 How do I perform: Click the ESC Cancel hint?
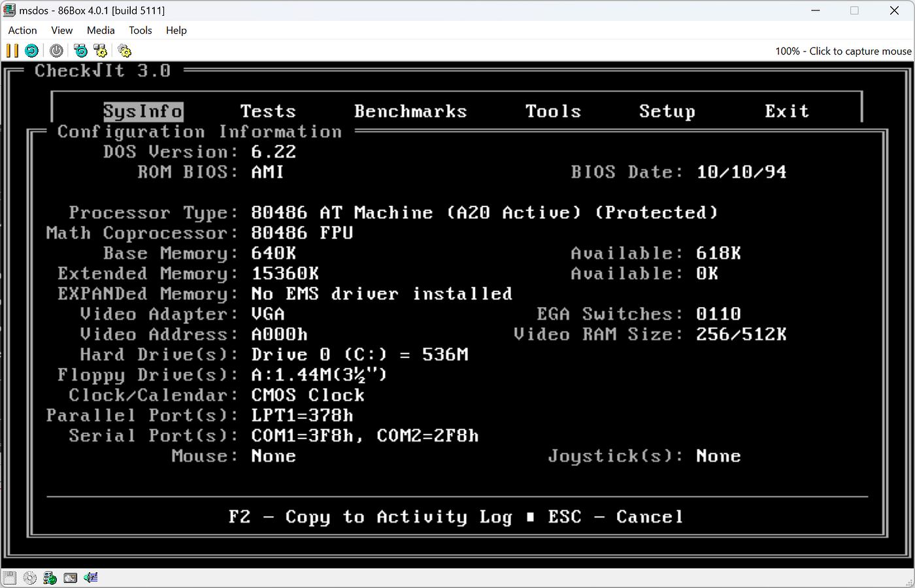pos(616,517)
